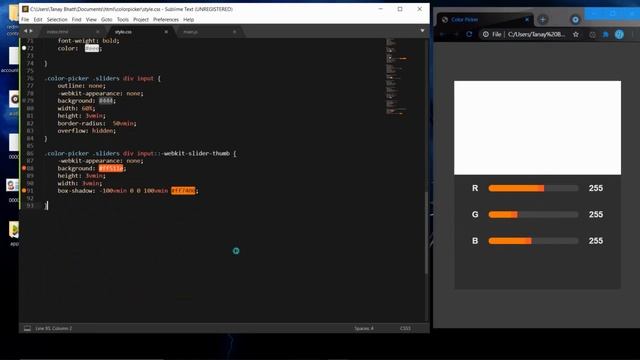The width and height of the screenshot is (640, 360).
Task: Click the orange gutter dot on line 91
Action: [x=24, y=191]
